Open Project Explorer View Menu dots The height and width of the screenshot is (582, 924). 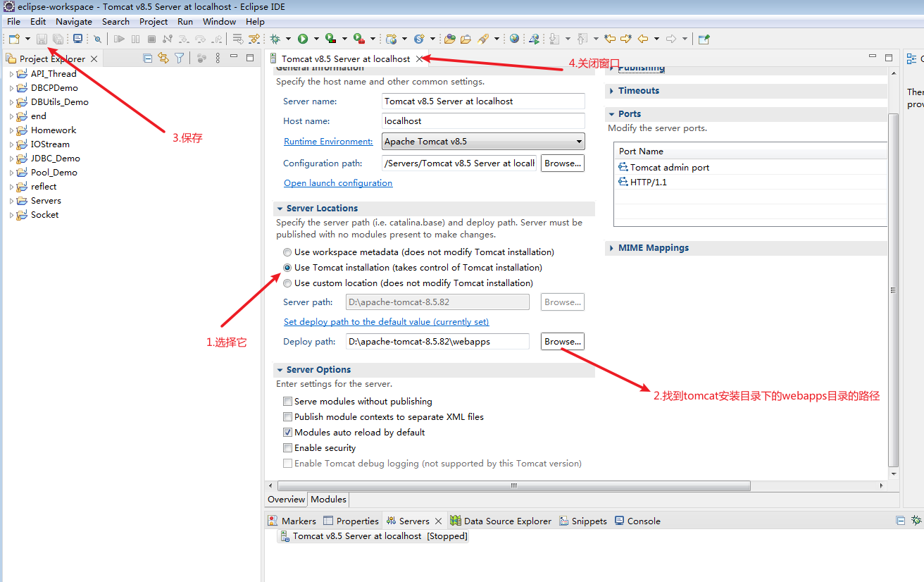tap(218, 58)
